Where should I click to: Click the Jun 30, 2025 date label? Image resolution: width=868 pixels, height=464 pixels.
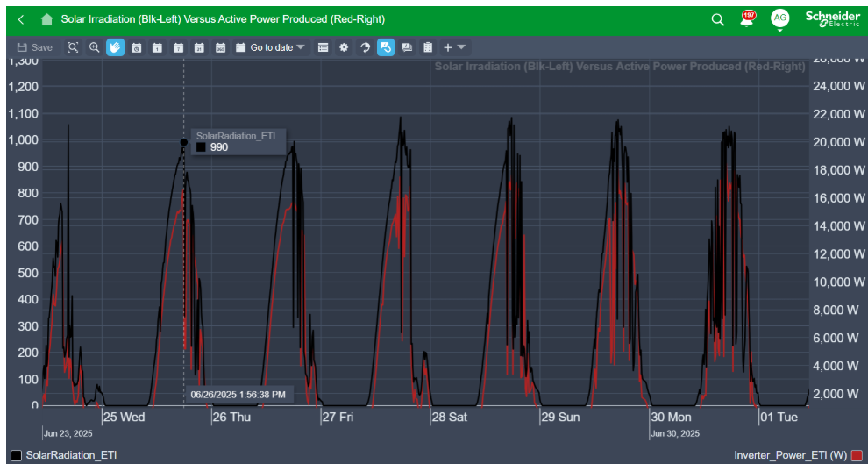click(x=675, y=433)
